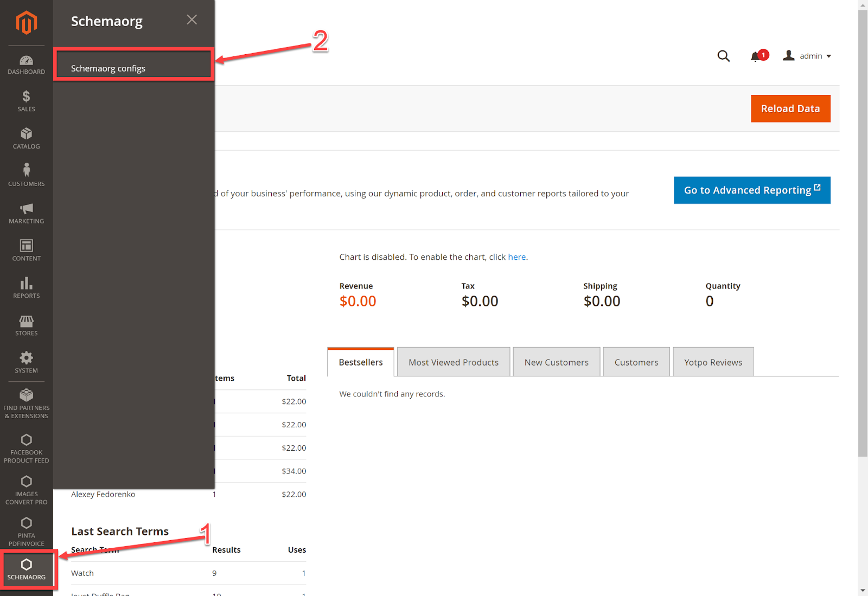
Task: Open the Marketing sidebar menu
Action: (26, 214)
